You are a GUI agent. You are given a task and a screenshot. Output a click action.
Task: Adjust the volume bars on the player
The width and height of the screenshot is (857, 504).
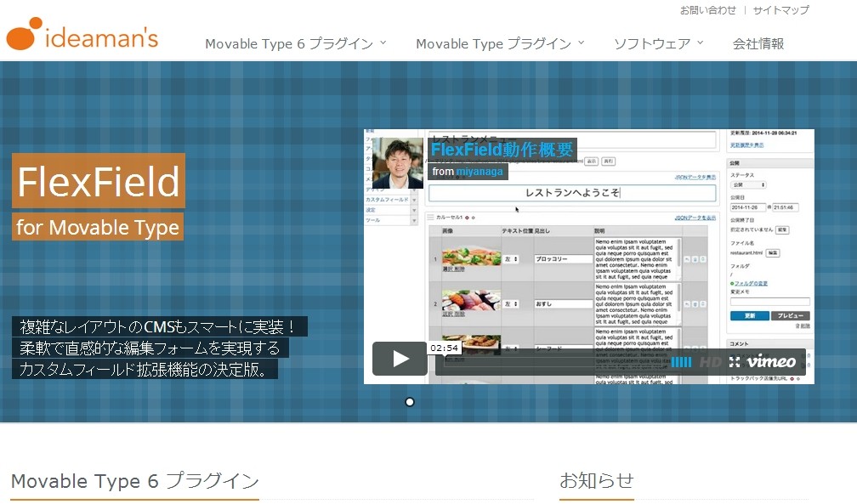[x=681, y=361]
